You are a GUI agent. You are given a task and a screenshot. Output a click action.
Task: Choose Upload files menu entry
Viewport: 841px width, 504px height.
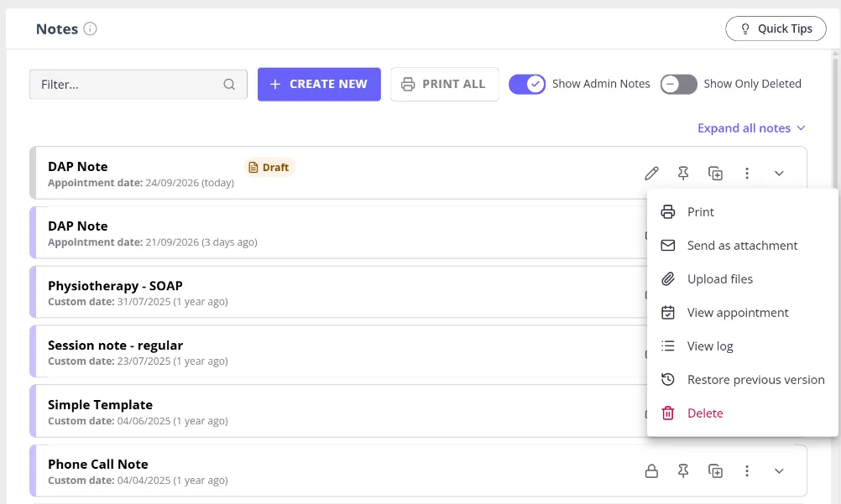[x=742, y=278]
